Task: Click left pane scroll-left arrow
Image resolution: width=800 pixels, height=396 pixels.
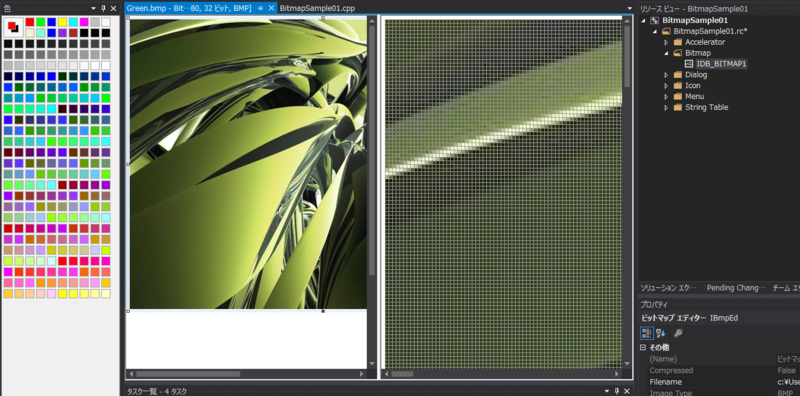Action: pyautogui.click(x=130, y=374)
